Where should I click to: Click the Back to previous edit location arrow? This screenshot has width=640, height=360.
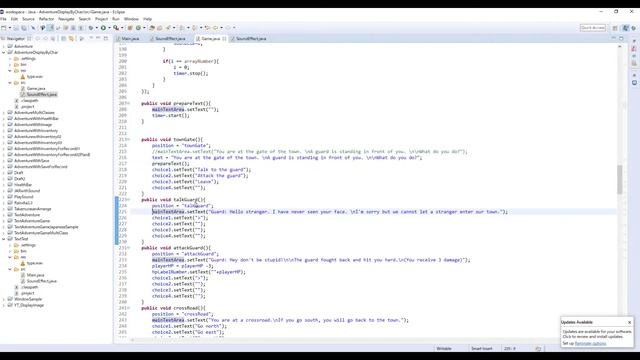pos(207,28)
